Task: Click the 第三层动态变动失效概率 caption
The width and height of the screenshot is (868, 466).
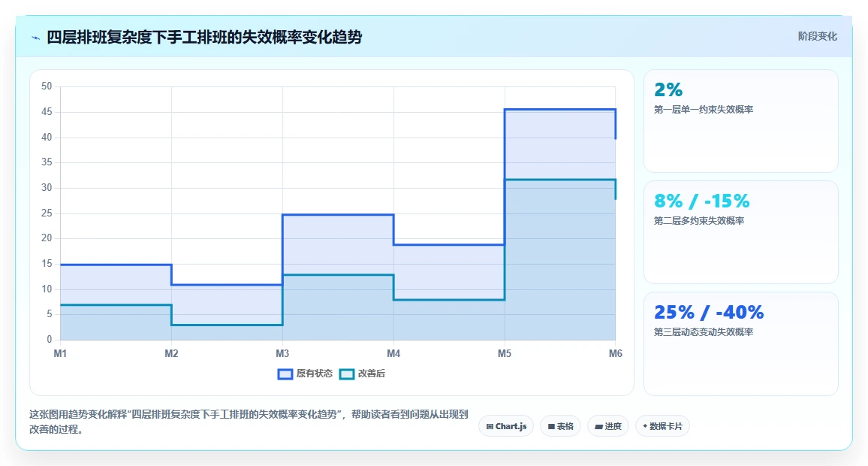Action: coord(704,332)
